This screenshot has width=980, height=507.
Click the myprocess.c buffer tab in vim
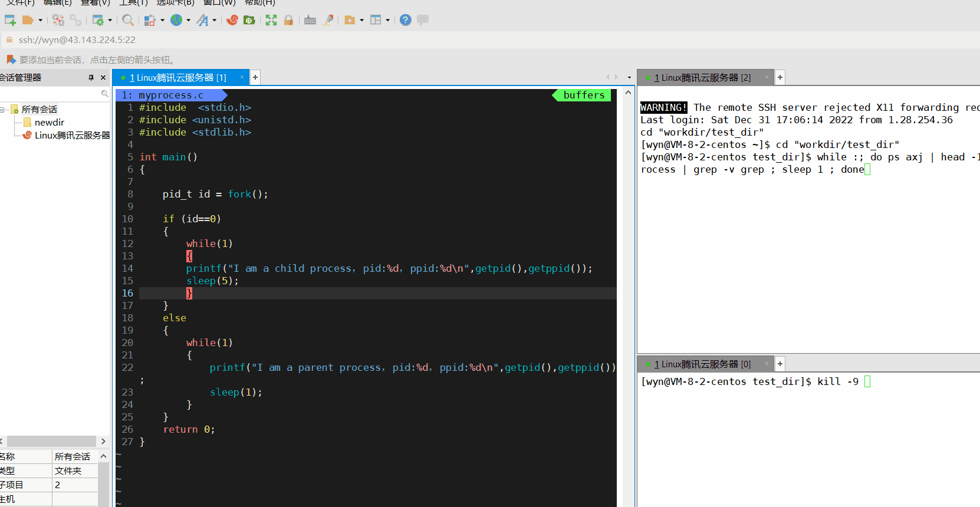tap(170, 95)
